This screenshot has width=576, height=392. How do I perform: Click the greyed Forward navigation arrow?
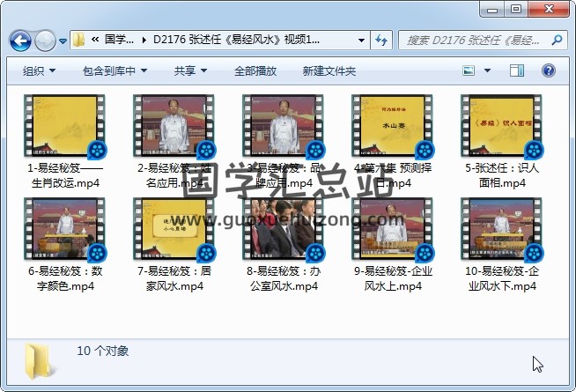(x=45, y=41)
